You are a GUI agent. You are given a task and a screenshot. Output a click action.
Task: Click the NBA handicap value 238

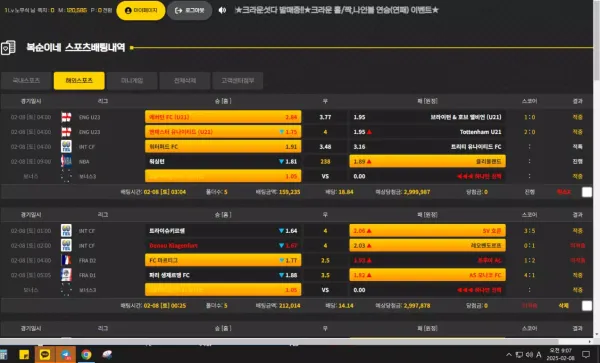pos(325,161)
